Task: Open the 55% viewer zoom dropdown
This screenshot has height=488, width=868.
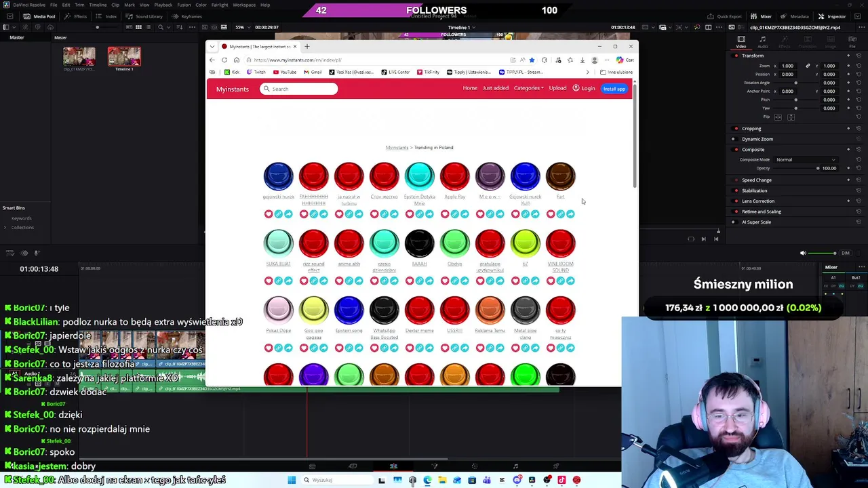Action: (242, 27)
